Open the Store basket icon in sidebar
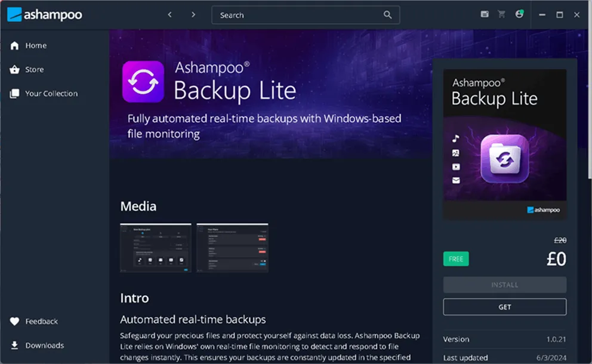592x364 pixels. [x=15, y=70]
